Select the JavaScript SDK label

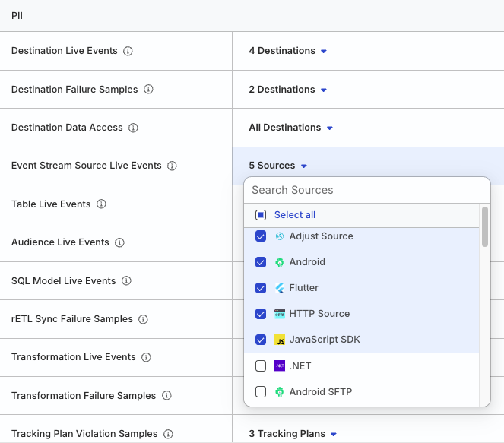tap(325, 340)
